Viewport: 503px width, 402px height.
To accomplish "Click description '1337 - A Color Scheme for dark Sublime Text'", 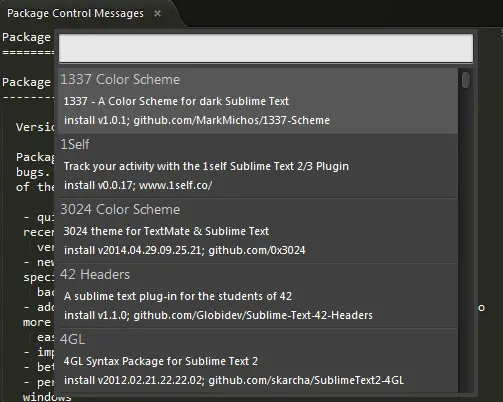I will coord(176,101).
